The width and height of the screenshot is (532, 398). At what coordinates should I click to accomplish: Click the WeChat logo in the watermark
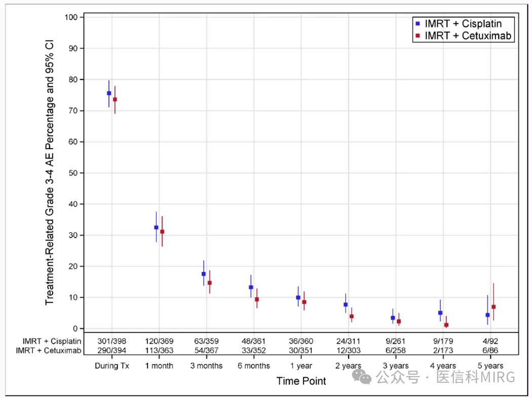(x=363, y=376)
